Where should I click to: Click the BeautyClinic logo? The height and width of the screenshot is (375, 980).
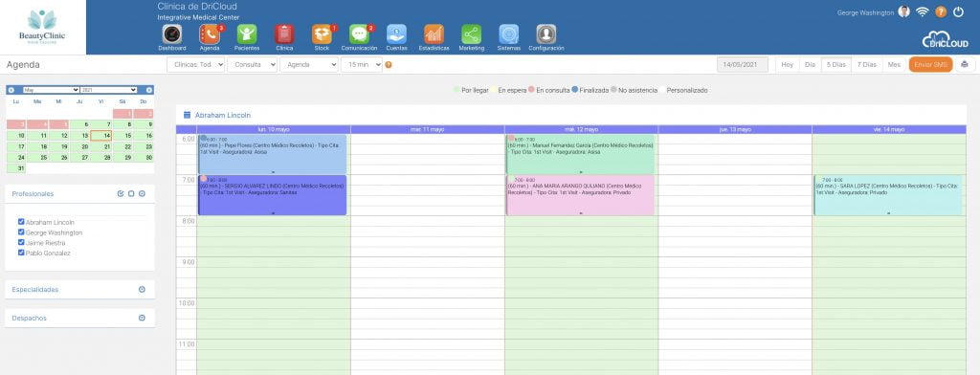[x=42, y=27]
